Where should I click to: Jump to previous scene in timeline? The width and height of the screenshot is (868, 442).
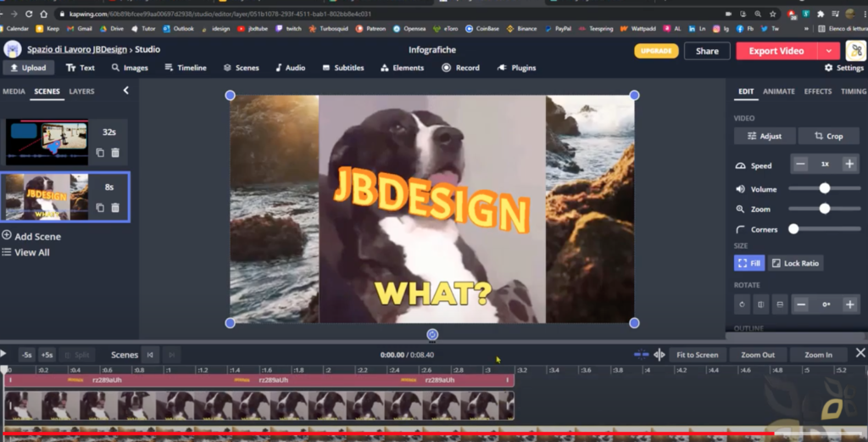[150, 355]
